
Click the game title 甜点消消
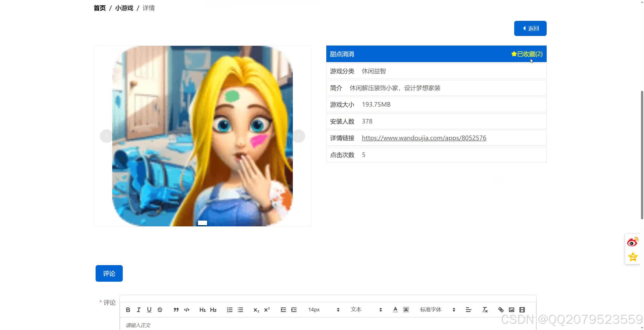pyautogui.click(x=342, y=54)
